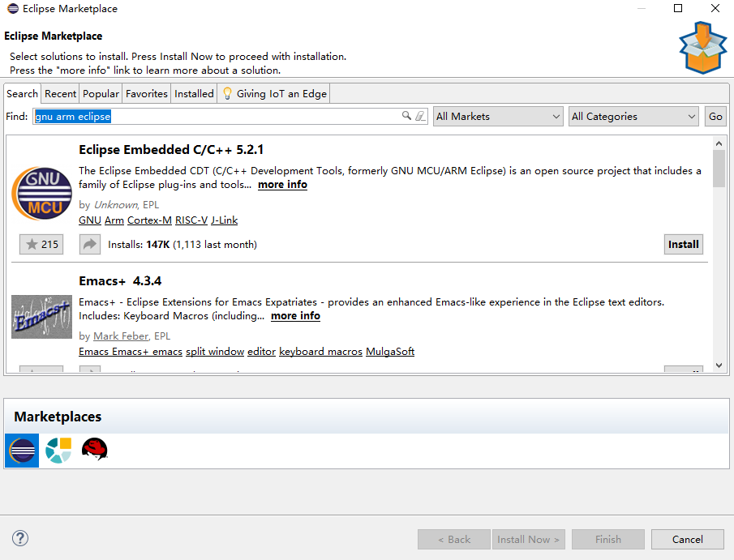Click the Eclipse icon in title bar
Image resolution: width=734 pixels, height=560 pixels.
(13, 8)
